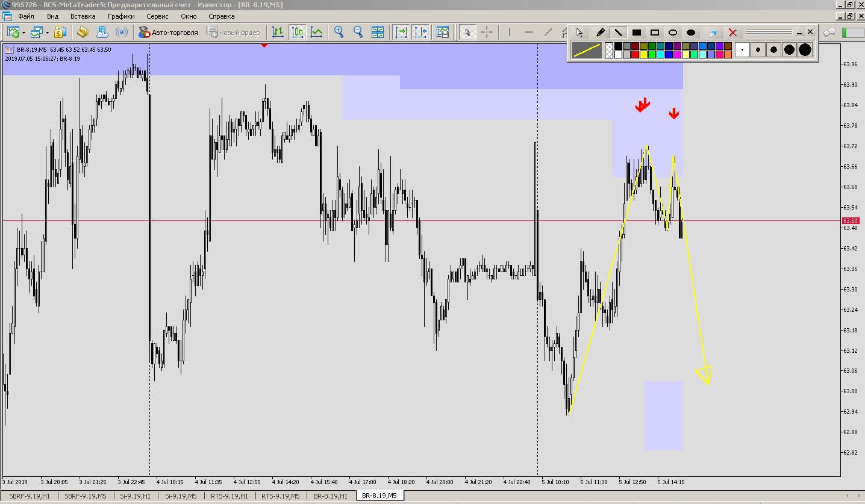Switch chart to bar chart mode

click(278, 32)
